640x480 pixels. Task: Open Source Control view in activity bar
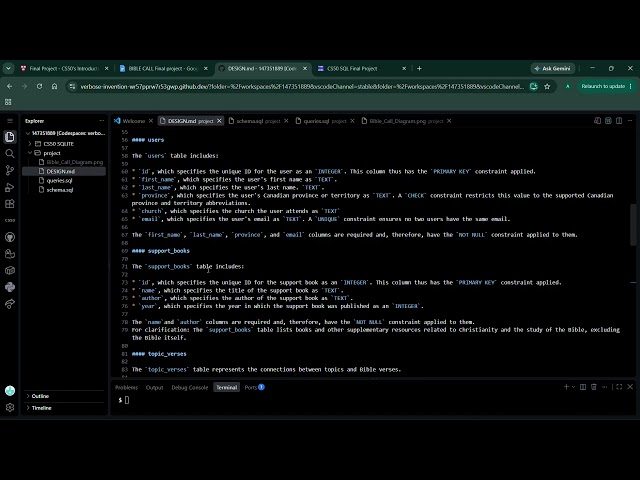10,170
